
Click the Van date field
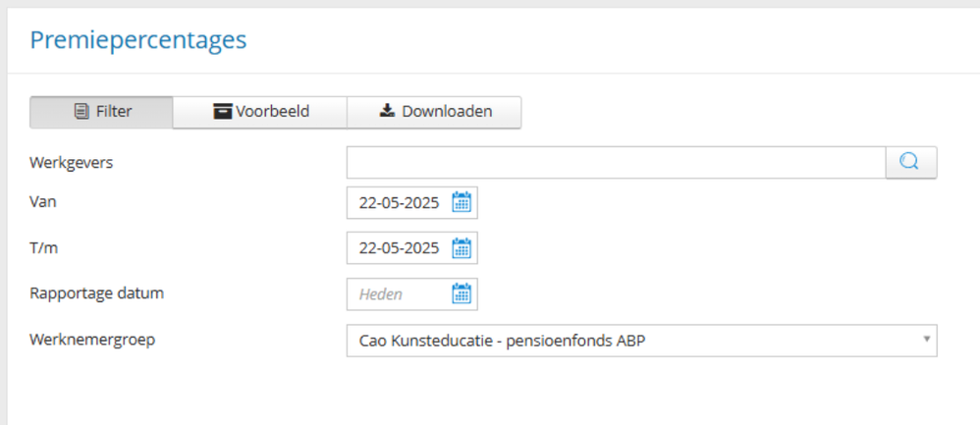point(399,203)
